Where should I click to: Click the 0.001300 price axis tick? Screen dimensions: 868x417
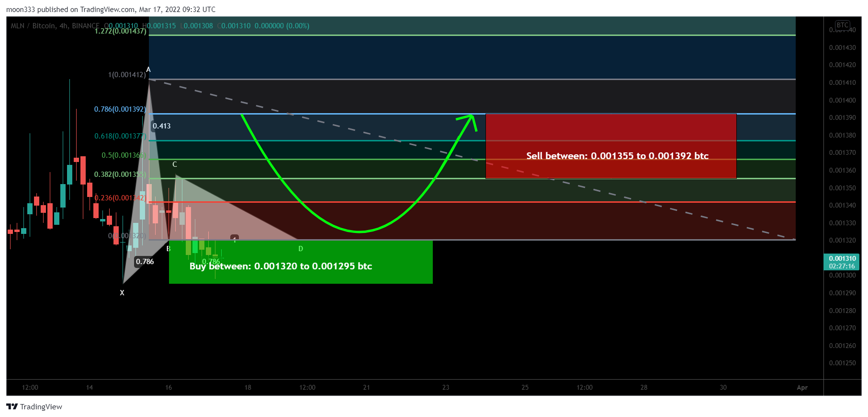(843, 276)
